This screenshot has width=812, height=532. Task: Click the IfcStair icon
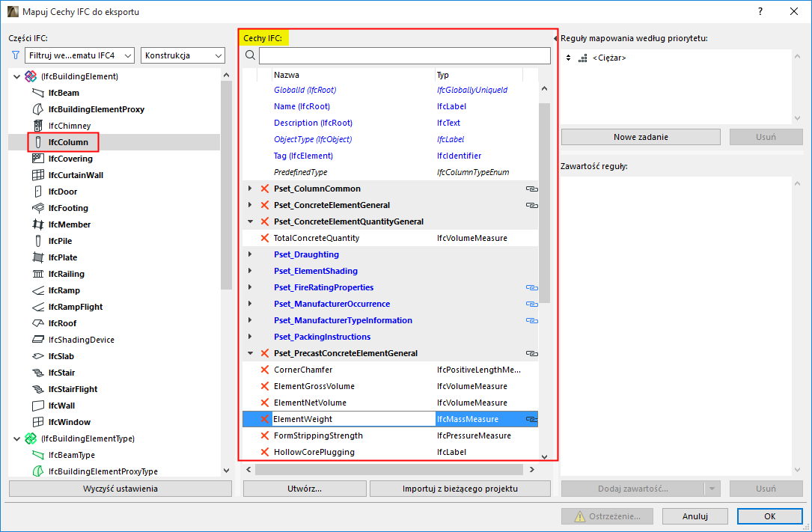click(38, 373)
